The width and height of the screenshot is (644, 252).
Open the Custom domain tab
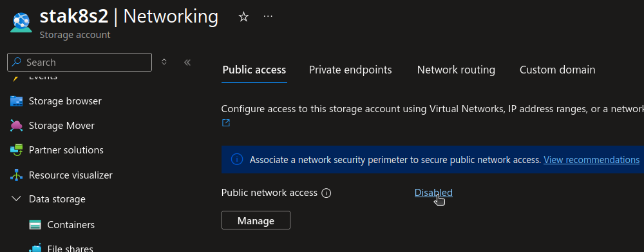557,70
